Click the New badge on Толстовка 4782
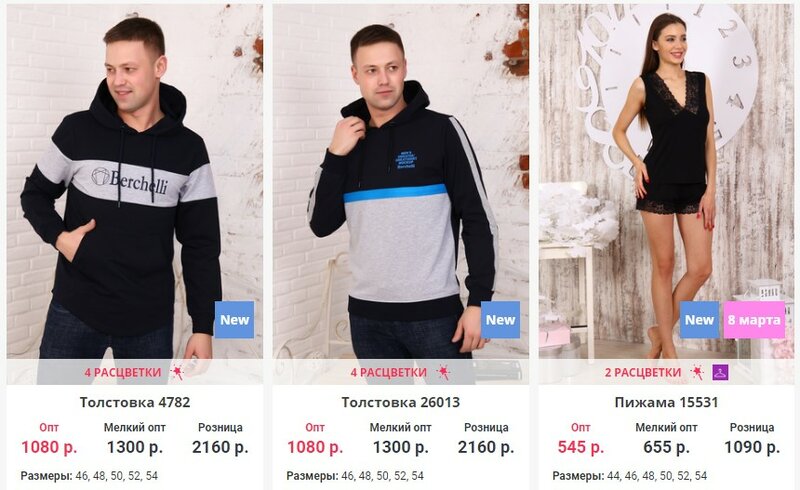This screenshot has width=800, height=490. [x=234, y=320]
